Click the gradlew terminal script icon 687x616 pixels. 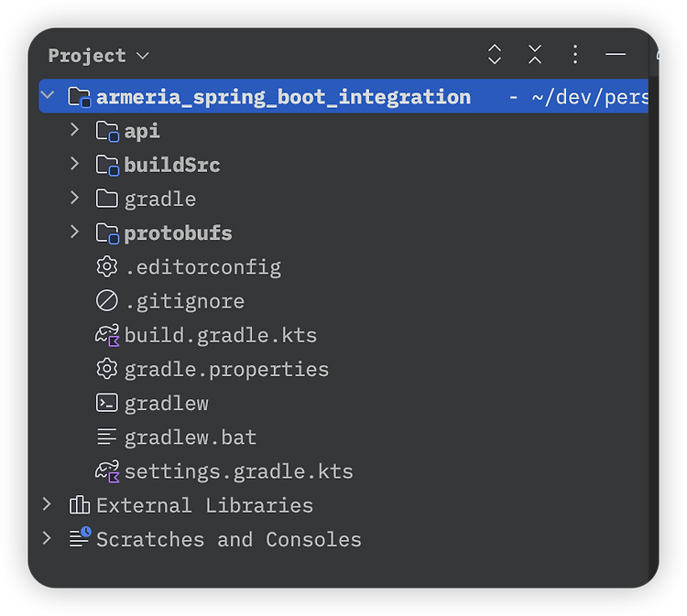(x=107, y=403)
